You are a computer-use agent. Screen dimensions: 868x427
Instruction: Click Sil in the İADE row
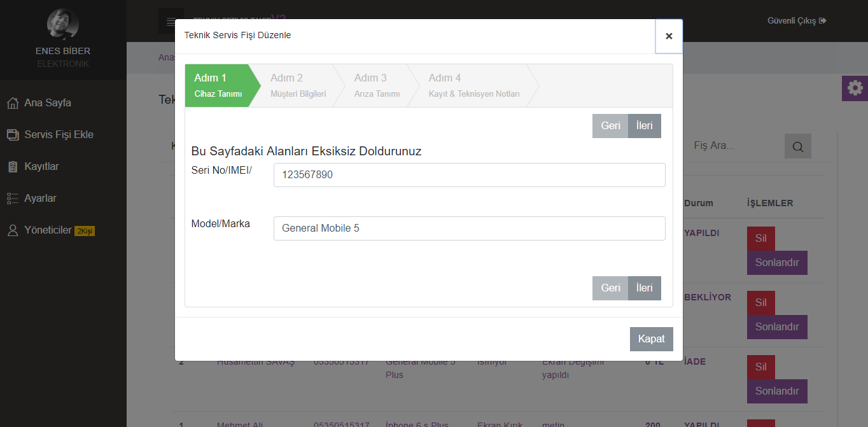(x=761, y=367)
